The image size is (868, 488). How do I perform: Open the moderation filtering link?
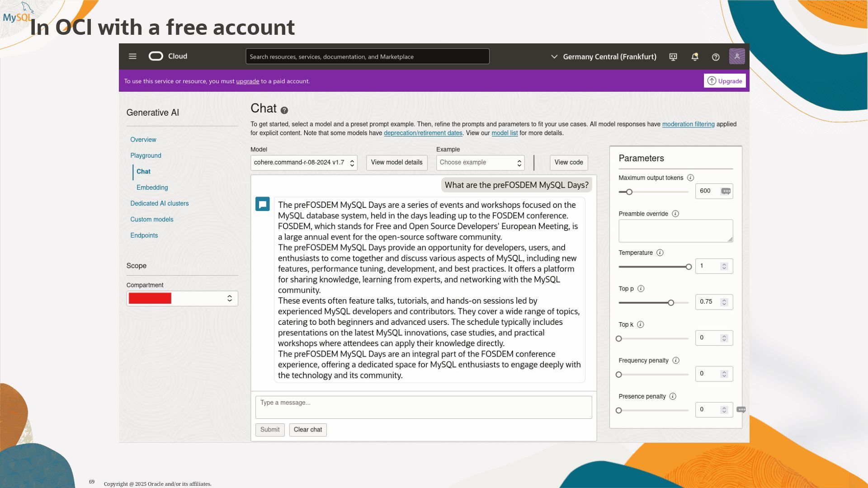pos(688,124)
